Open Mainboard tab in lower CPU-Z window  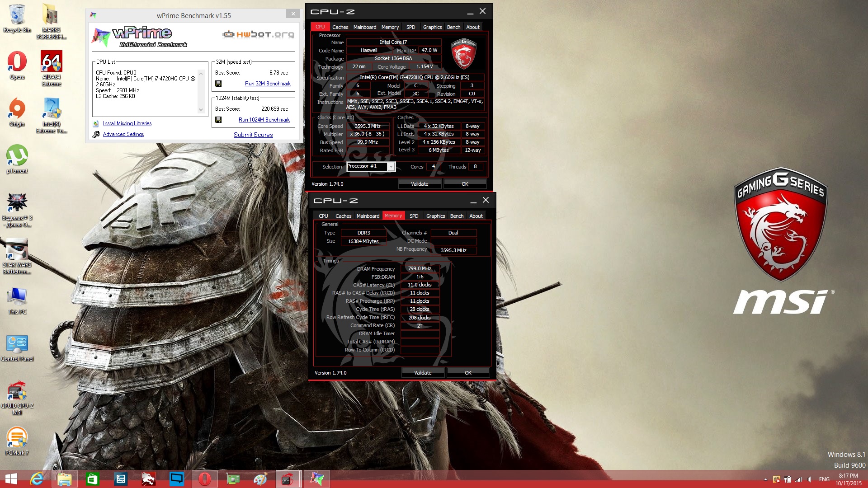(x=368, y=216)
